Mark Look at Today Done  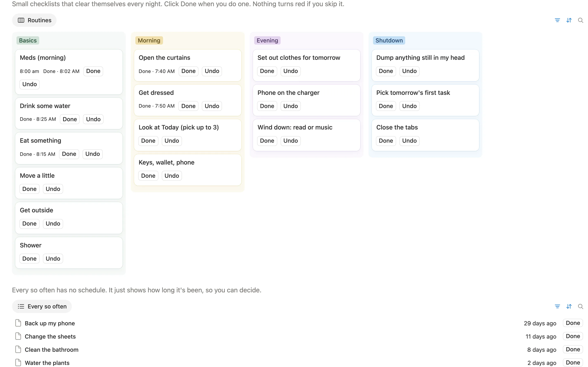(x=148, y=141)
